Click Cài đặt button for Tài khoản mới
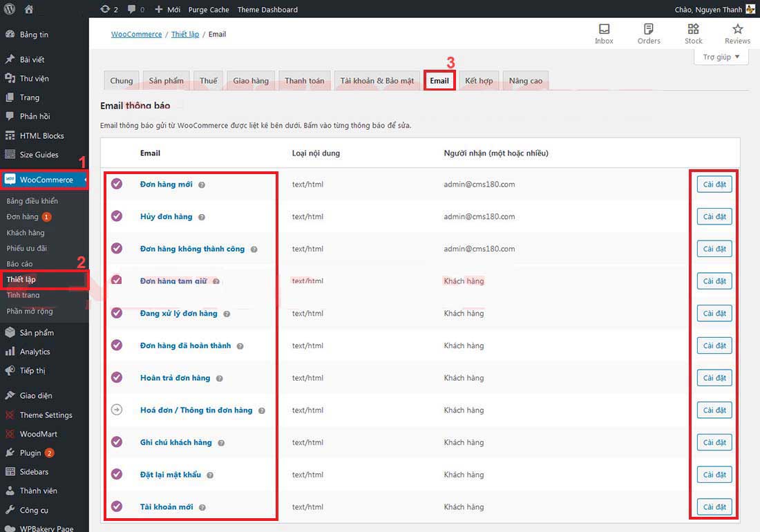The image size is (760, 532). coord(714,507)
